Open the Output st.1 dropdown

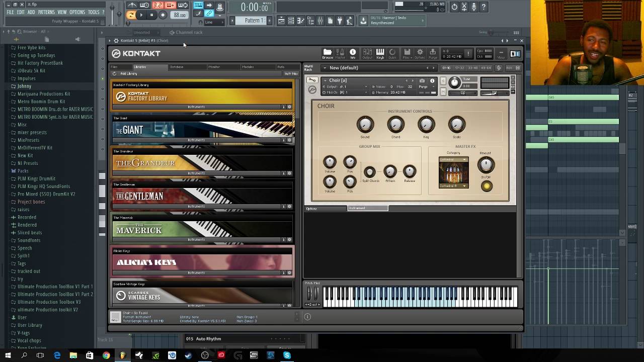pos(345,87)
